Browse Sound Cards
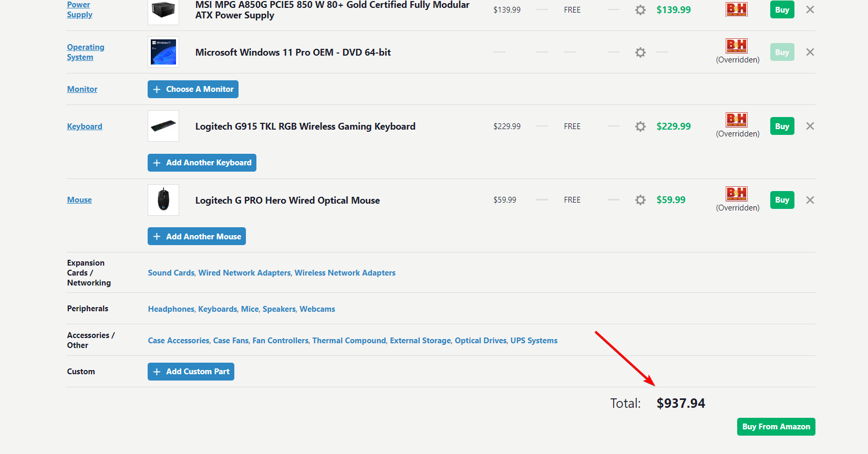 [171, 273]
